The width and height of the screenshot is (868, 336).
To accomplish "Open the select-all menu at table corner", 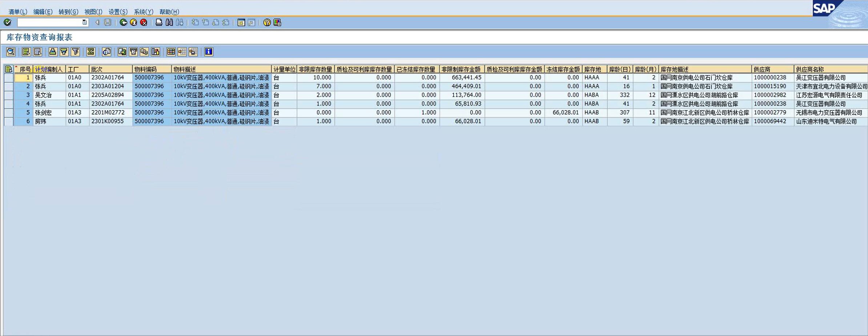I will (x=9, y=69).
